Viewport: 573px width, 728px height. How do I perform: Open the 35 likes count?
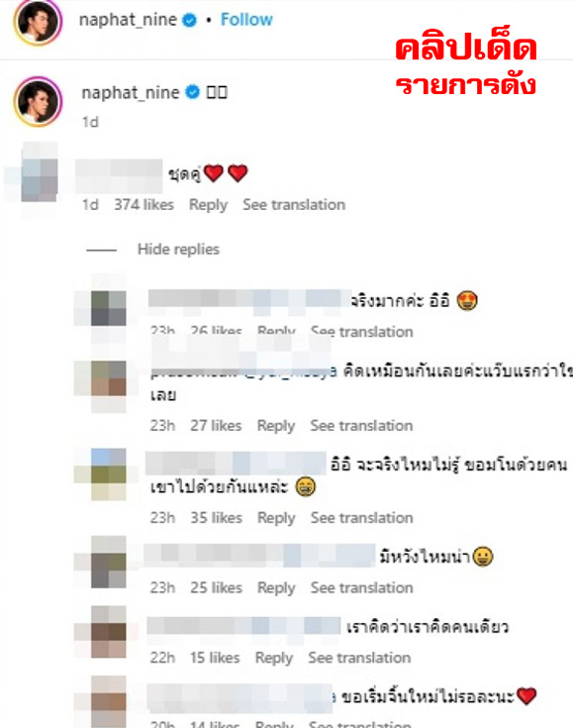click(x=216, y=518)
